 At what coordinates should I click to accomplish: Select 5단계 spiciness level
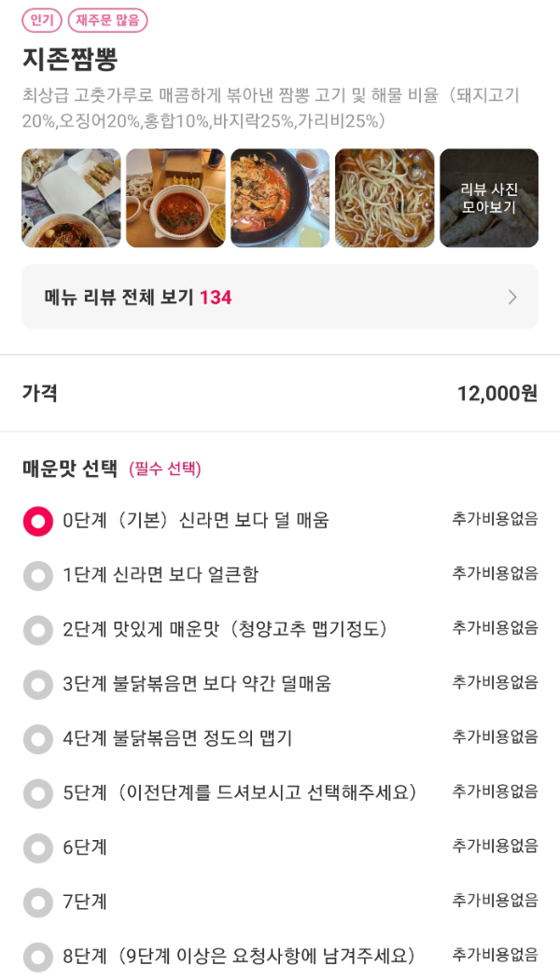click(x=40, y=792)
